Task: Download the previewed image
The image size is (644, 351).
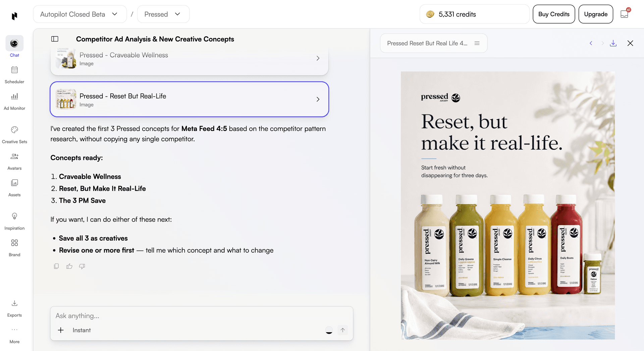Action: [x=613, y=43]
